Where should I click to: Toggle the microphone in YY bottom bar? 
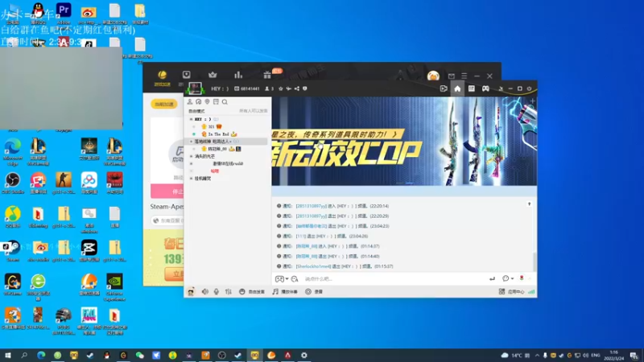click(x=217, y=292)
